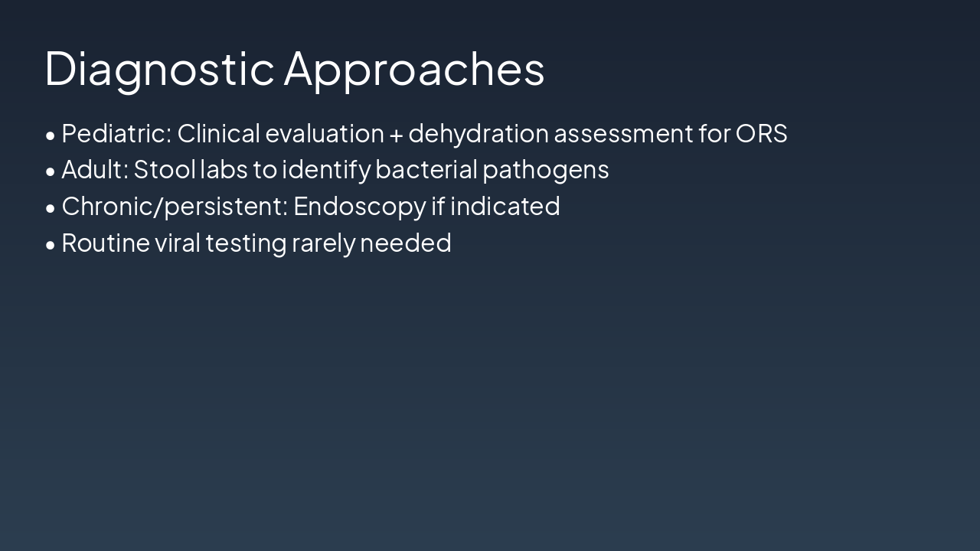Viewport: 980px width, 551px height.
Task: Click the 'Diagnostic Approaches' slide title
Action: coord(295,68)
